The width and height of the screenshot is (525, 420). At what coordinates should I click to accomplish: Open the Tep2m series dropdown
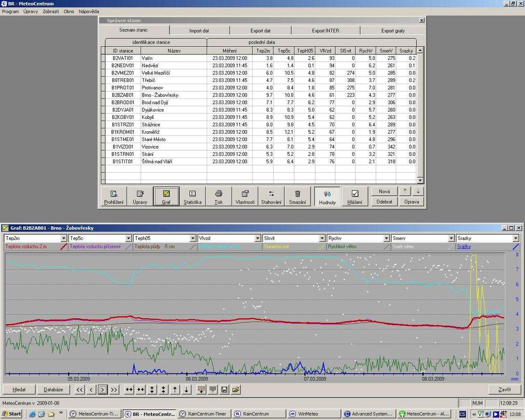pyautogui.click(x=64, y=238)
